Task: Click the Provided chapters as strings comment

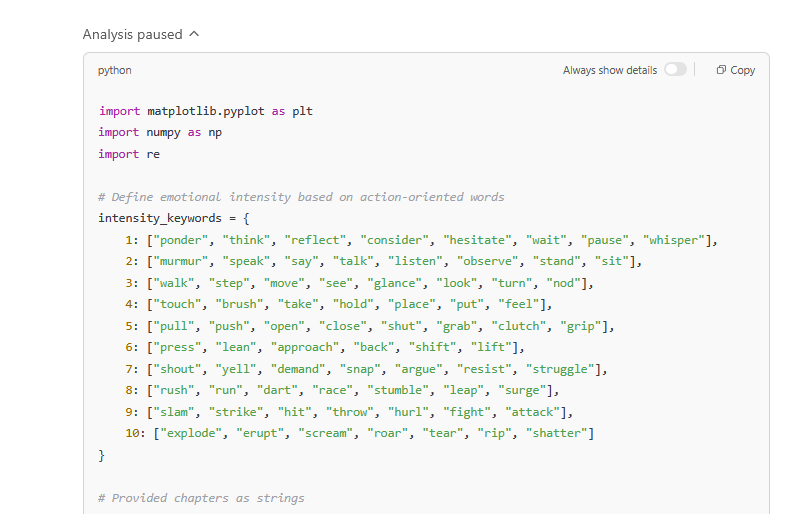Action: click(x=201, y=498)
